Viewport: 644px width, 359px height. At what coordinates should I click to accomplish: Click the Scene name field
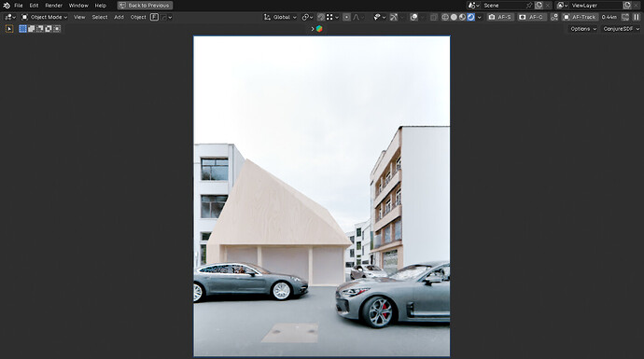[x=503, y=6]
